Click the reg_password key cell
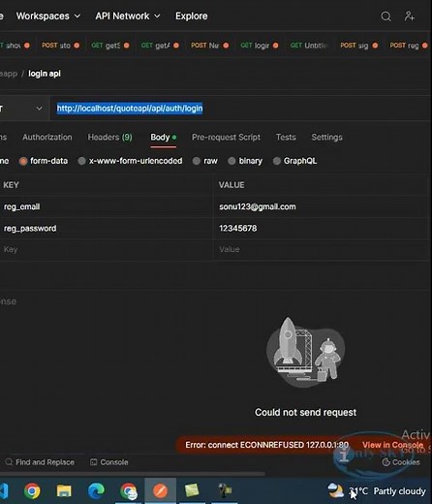The height and width of the screenshot is (504, 432). (107, 229)
